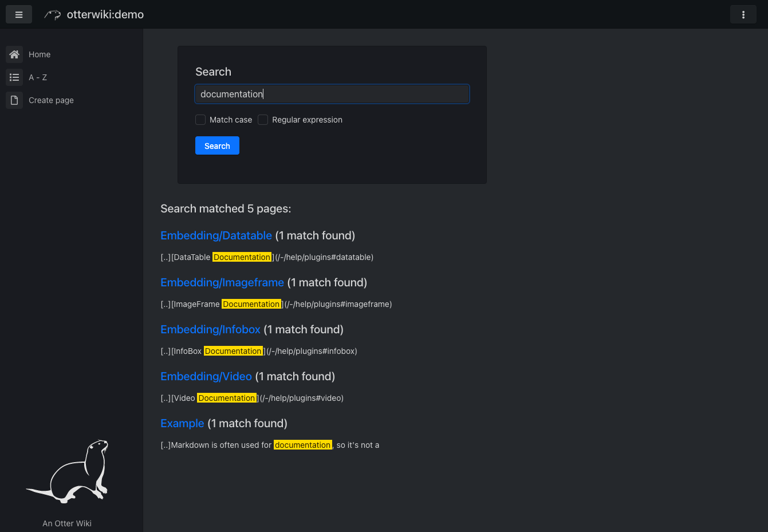This screenshot has width=768, height=532.
Task: Click the blue Search button
Action: click(217, 145)
